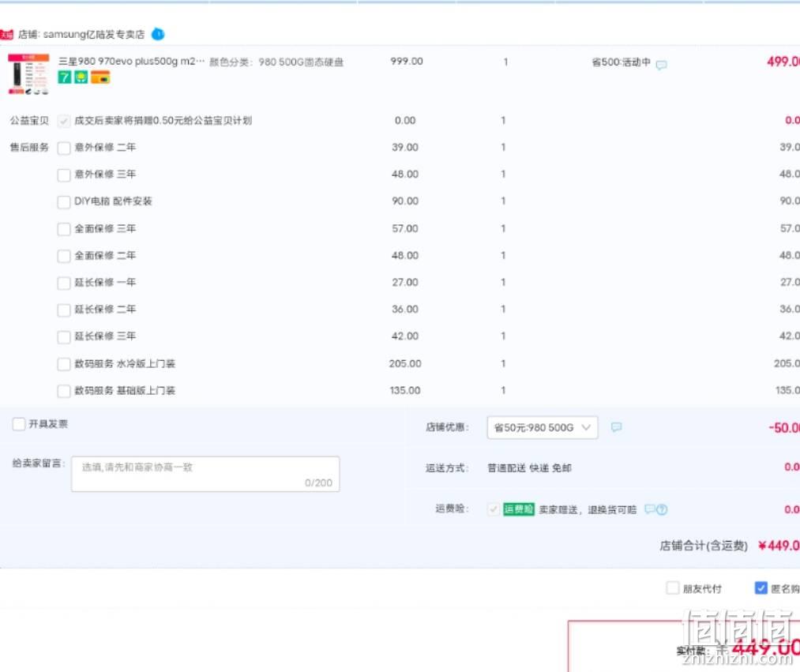Enable 延长保修 二年 service

(64, 310)
